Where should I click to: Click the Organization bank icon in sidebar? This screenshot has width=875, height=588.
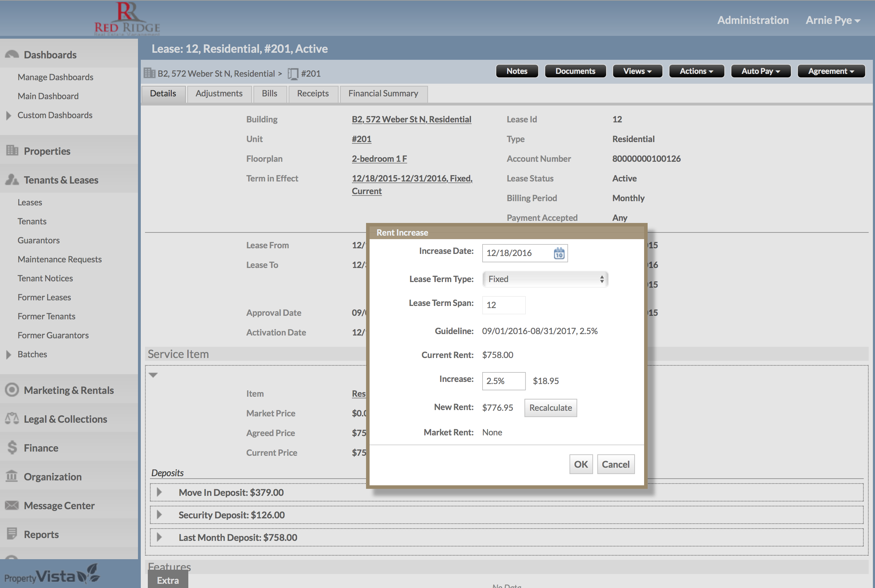(12, 476)
